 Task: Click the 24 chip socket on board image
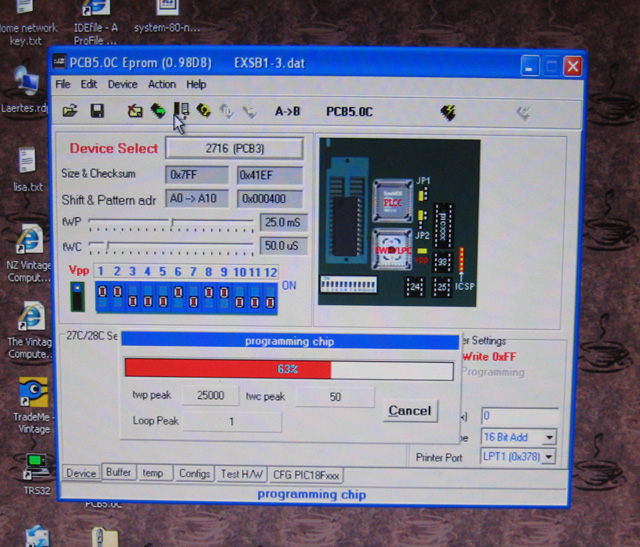(414, 287)
